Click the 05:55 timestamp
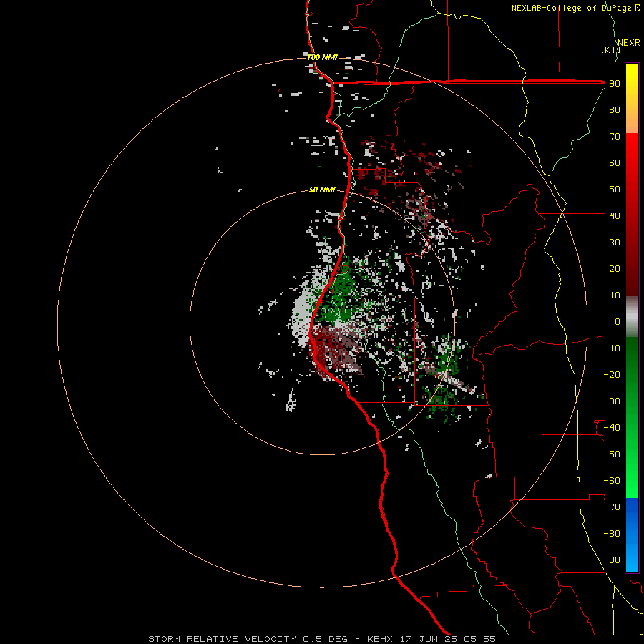The height and width of the screenshot is (644, 644). click(x=479, y=639)
